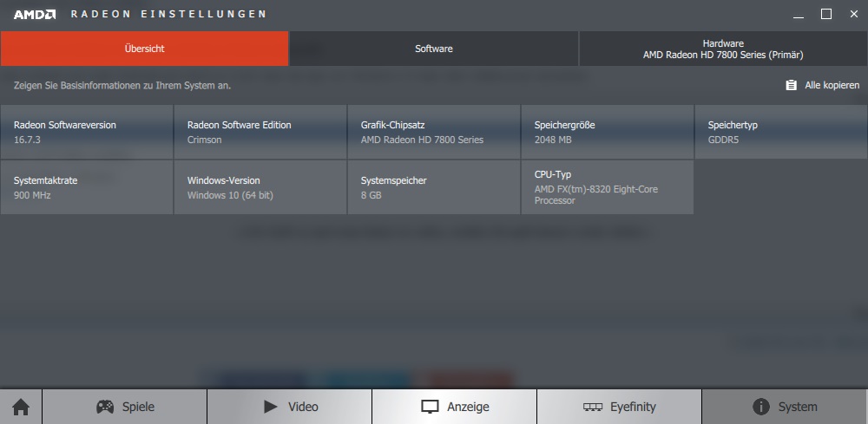This screenshot has width=868, height=424.
Task: Open the System label in bottom navigation
Action: (x=798, y=407)
